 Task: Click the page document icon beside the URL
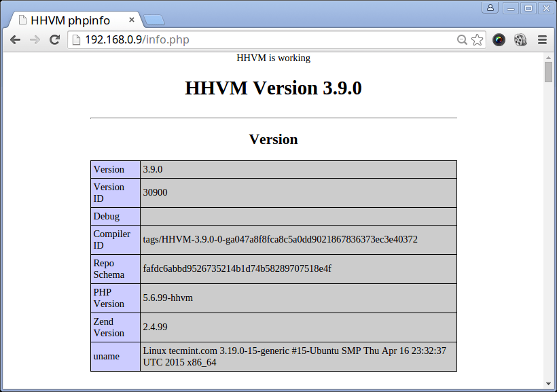pos(75,40)
